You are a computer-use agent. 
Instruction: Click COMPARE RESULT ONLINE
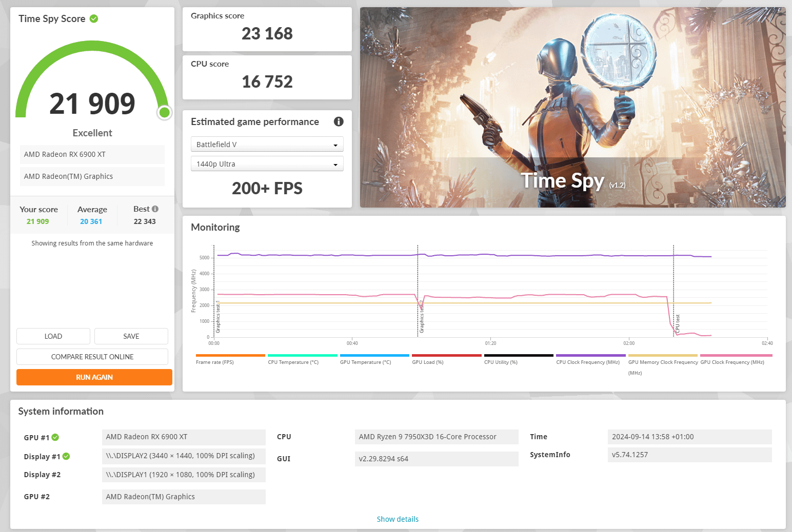tap(92, 357)
